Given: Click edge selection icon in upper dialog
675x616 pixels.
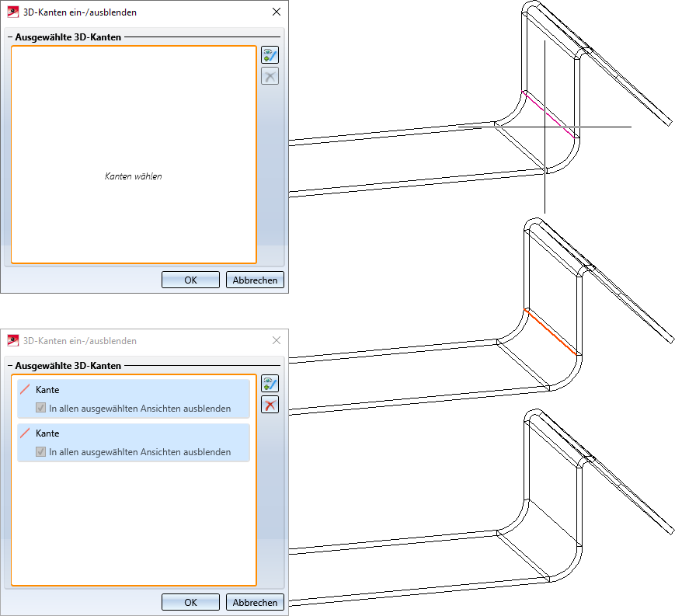Looking at the screenshot, I should (x=270, y=55).
